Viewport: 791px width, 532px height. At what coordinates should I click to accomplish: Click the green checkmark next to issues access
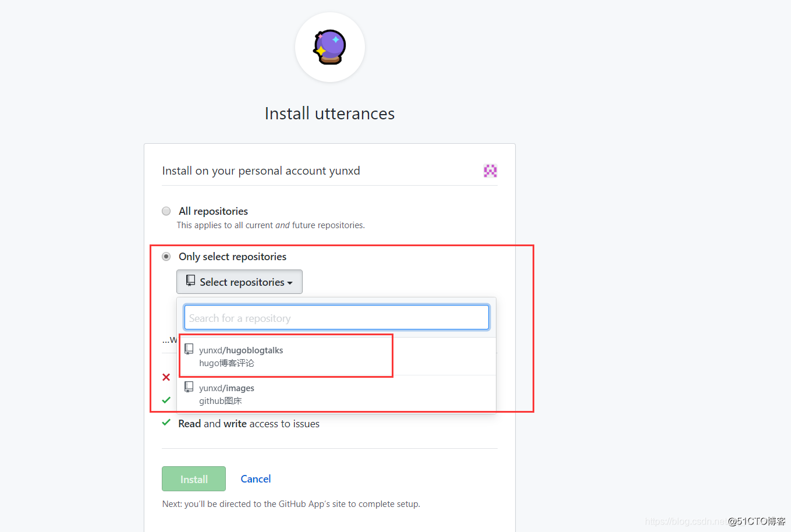pos(166,423)
